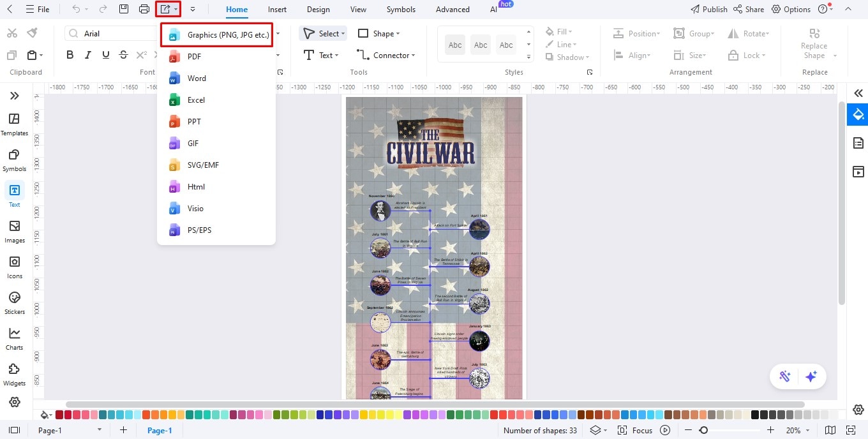Open the File menu
The height and width of the screenshot is (439, 868).
pyautogui.click(x=38, y=10)
